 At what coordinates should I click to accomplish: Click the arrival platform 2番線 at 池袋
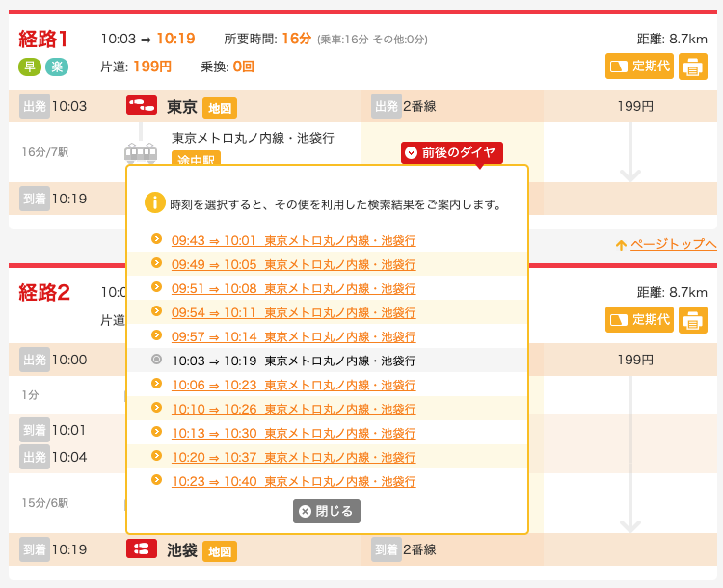(x=419, y=549)
